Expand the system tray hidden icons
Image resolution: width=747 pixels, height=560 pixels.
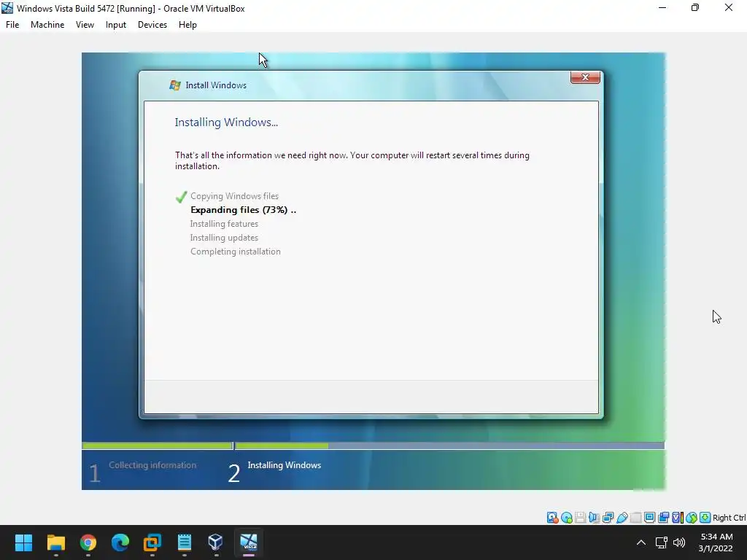point(641,542)
